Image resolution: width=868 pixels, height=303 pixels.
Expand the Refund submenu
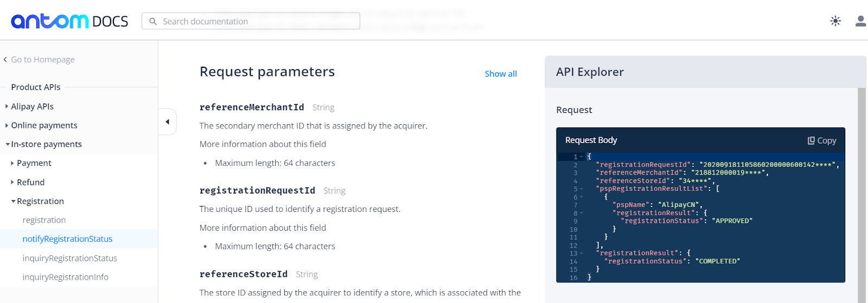[x=12, y=182]
